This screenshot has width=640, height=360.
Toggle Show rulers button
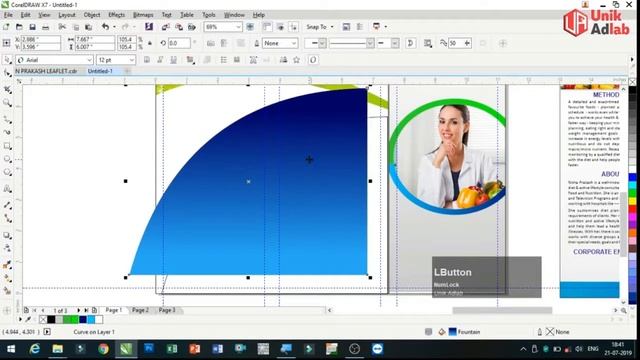pos(267,27)
